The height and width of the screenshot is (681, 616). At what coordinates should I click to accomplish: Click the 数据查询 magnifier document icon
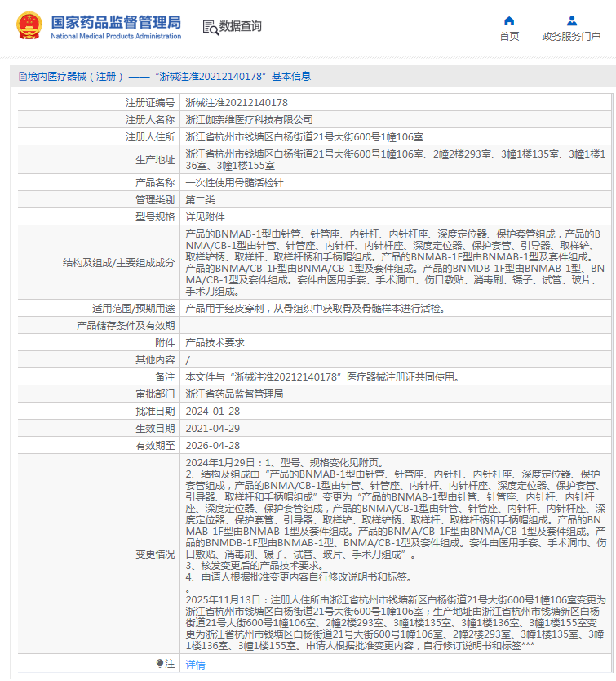(210, 27)
